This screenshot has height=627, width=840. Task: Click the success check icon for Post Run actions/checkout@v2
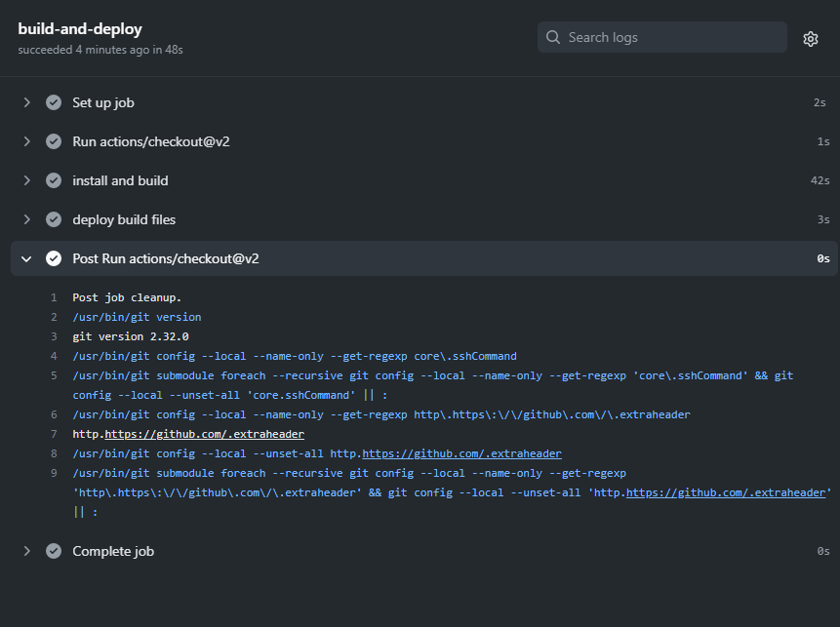pyautogui.click(x=54, y=258)
